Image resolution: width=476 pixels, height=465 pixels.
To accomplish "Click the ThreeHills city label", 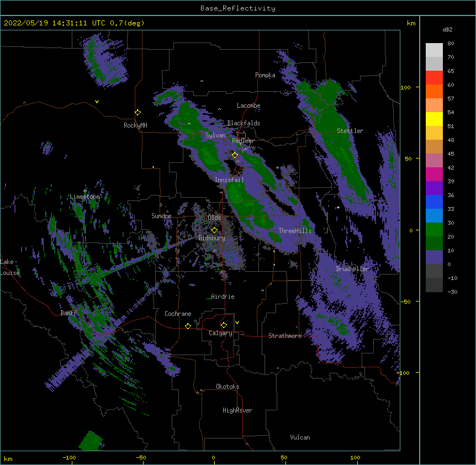I will (295, 231).
